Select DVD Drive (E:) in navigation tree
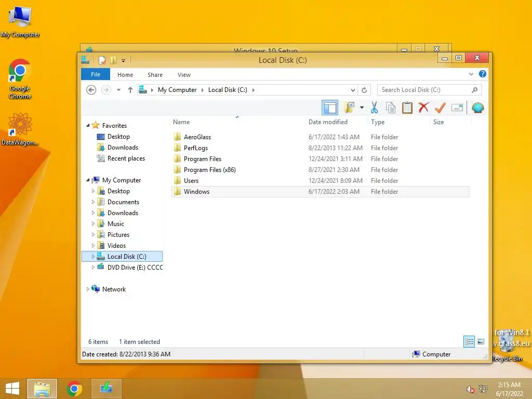The height and width of the screenshot is (399, 532). tap(135, 268)
